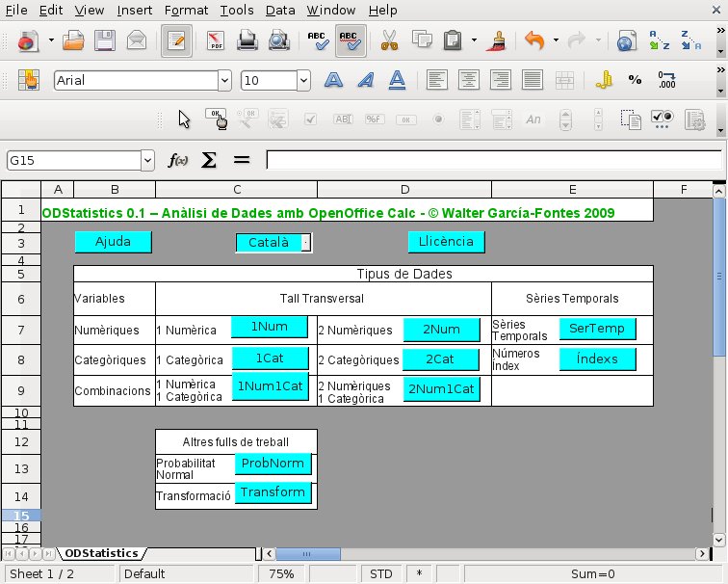Image resolution: width=728 pixels, height=584 pixels.
Task: Open Page Preview icon
Action: point(279,40)
